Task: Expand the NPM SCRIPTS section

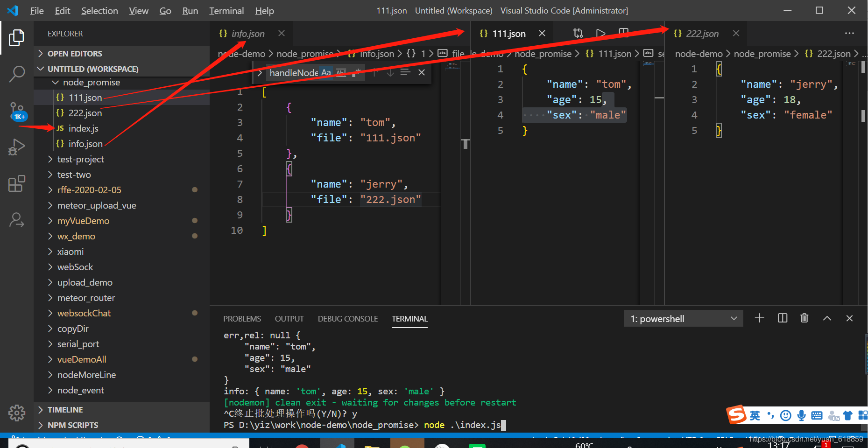Action: [x=122, y=425]
